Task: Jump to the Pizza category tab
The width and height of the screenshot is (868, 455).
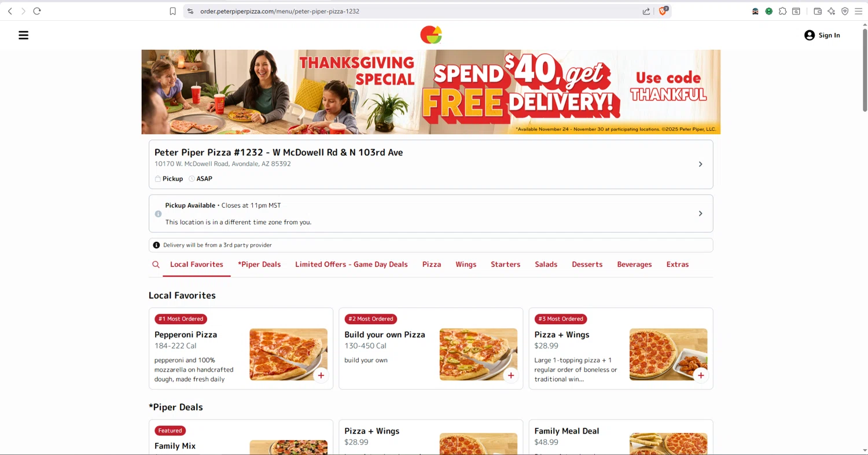Action: pos(432,265)
